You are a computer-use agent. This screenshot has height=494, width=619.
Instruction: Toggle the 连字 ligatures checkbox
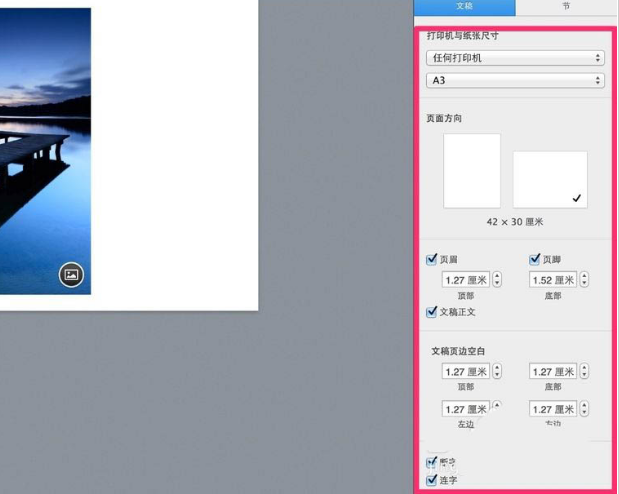[x=432, y=480]
